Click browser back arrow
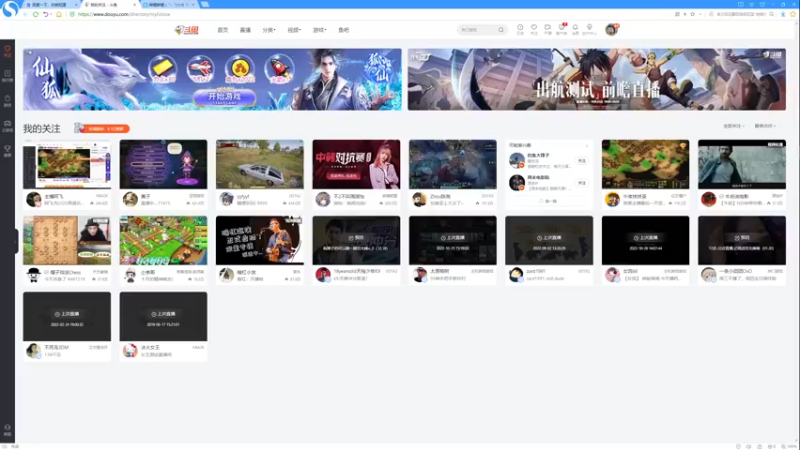 (26, 14)
